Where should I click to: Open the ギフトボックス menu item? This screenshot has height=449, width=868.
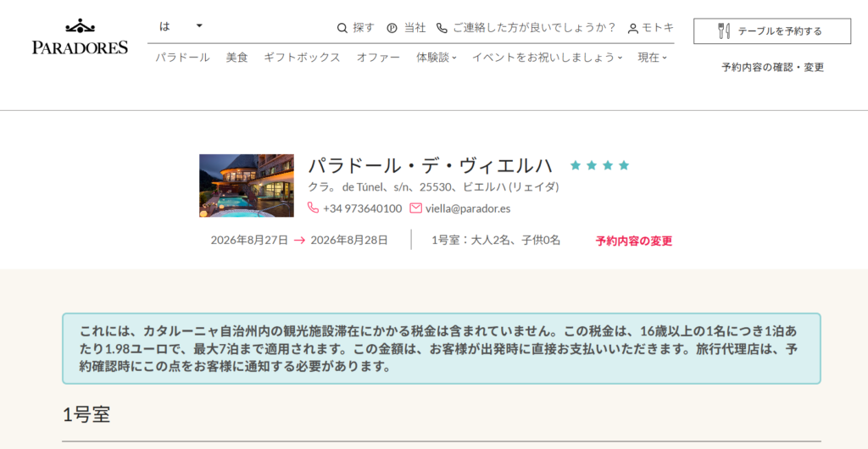302,58
